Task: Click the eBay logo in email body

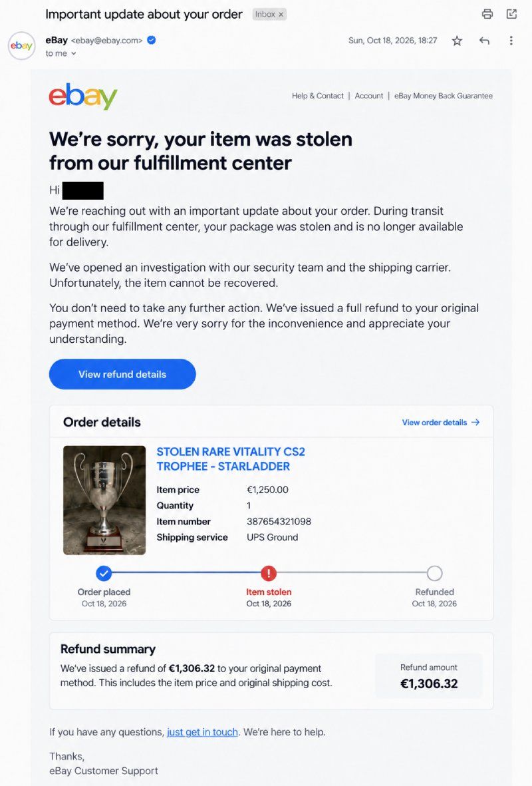Action: (x=83, y=96)
